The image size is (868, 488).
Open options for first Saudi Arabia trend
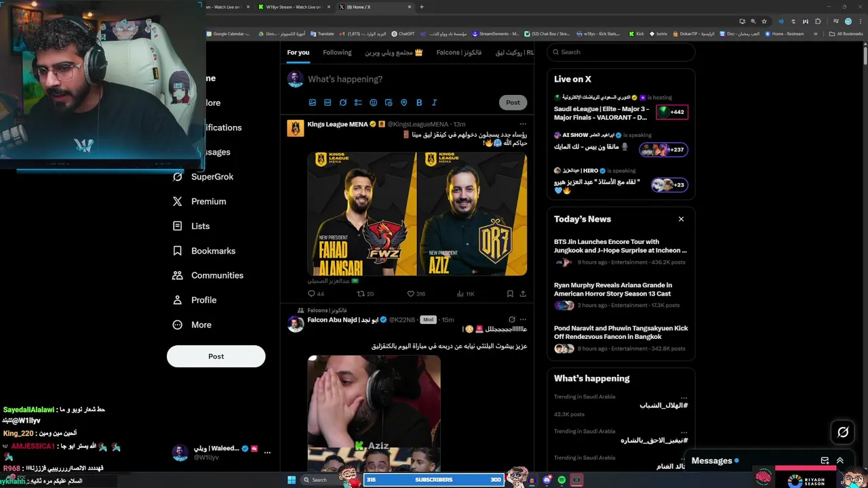click(x=684, y=397)
